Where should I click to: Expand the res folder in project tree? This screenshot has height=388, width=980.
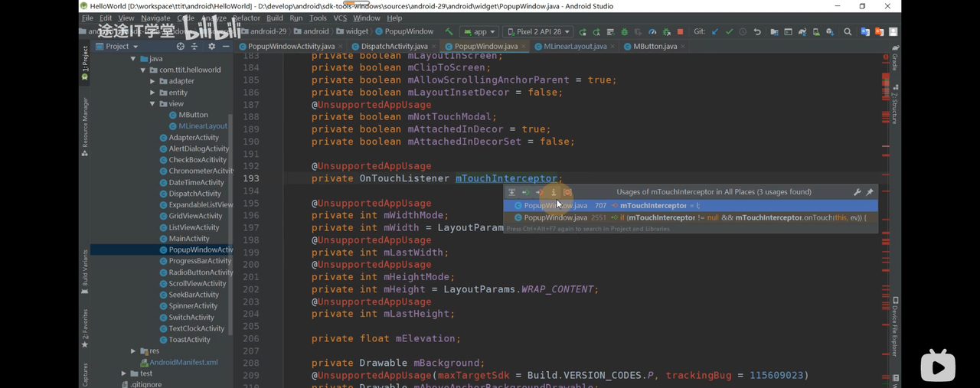[133, 351]
